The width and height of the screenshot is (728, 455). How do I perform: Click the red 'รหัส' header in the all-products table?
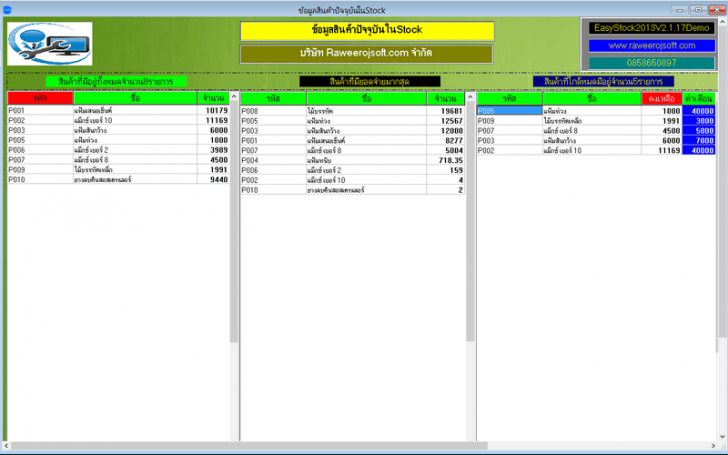(x=40, y=98)
